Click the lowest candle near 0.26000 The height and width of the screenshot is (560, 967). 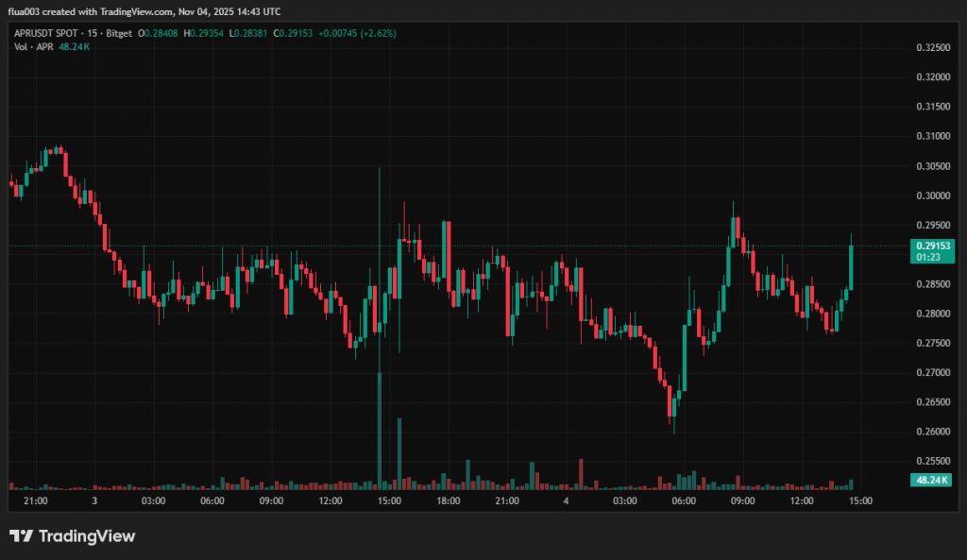pyautogui.click(x=671, y=404)
